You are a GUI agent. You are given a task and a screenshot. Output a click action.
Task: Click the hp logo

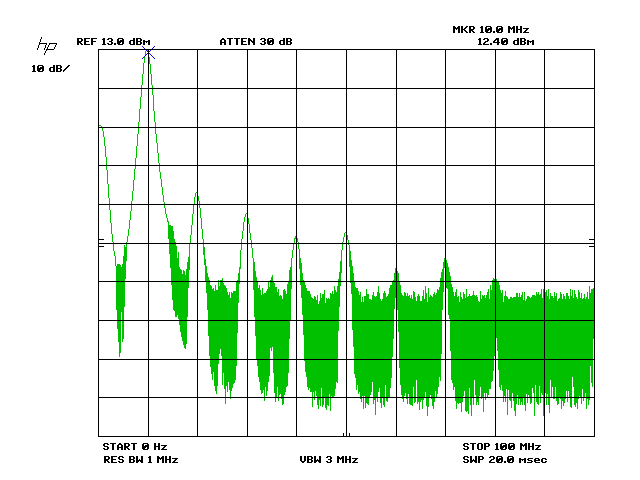(x=47, y=45)
